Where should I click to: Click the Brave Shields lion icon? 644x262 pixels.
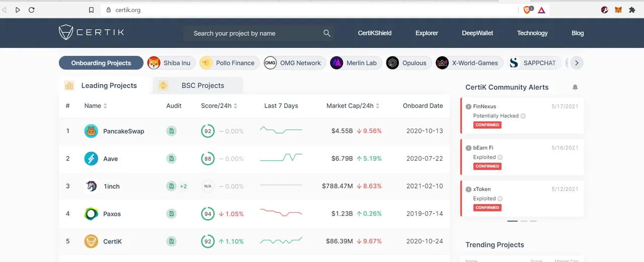click(x=527, y=10)
